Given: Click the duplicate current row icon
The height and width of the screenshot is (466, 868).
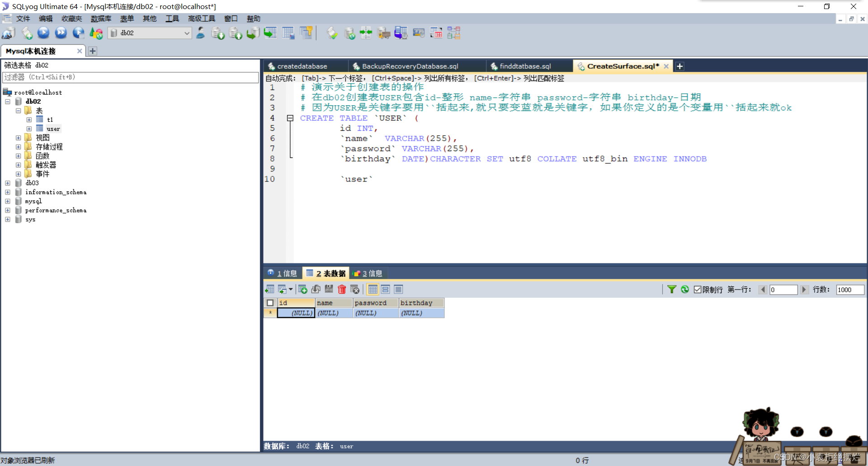Looking at the screenshot, I should pos(316,290).
